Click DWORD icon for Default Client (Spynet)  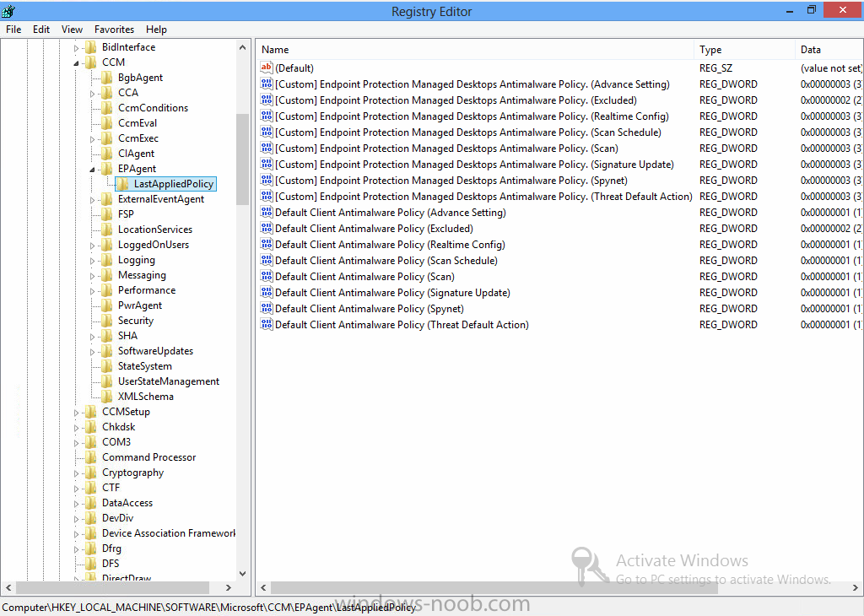[267, 308]
